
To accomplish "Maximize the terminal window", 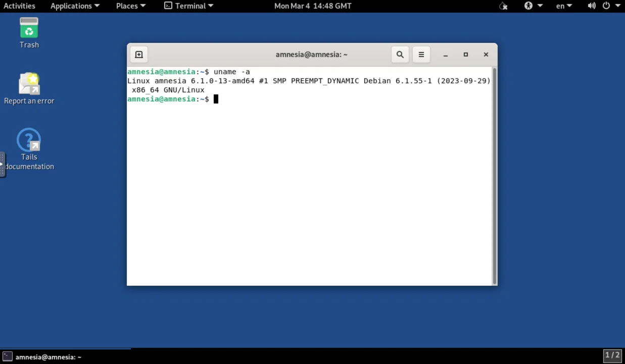I will coord(465,55).
